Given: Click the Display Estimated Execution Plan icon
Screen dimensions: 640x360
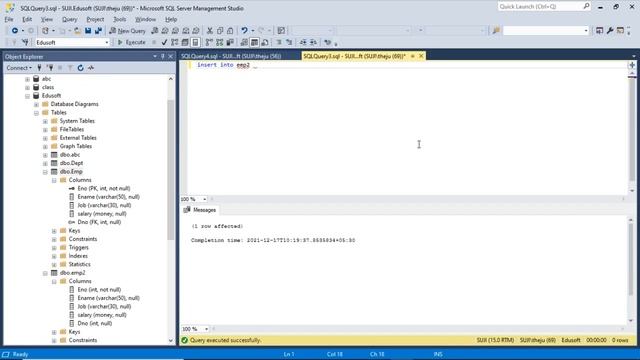Looking at the screenshot, I should [175, 42].
